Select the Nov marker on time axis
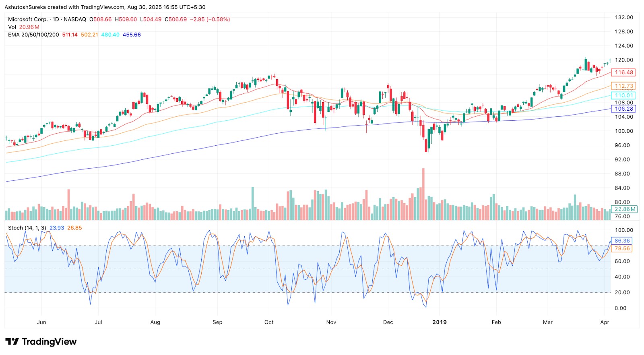Image resolution: width=644 pixels, height=355 pixels. tap(331, 322)
